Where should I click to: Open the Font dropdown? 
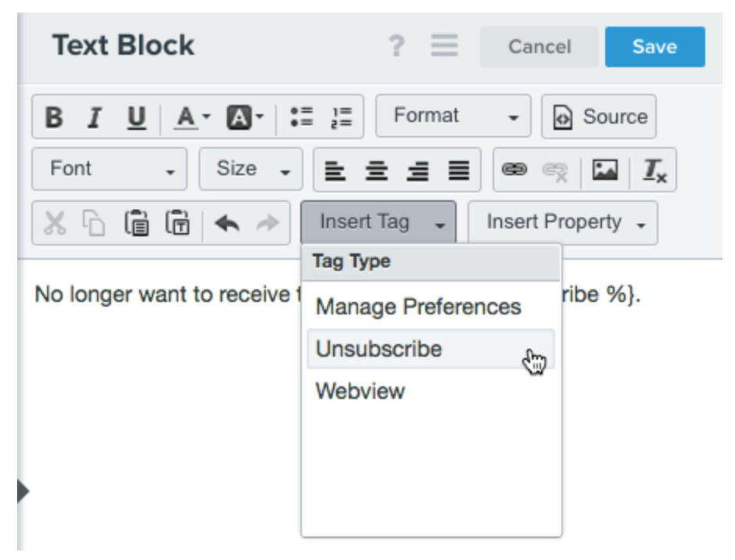tap(108, 168)
